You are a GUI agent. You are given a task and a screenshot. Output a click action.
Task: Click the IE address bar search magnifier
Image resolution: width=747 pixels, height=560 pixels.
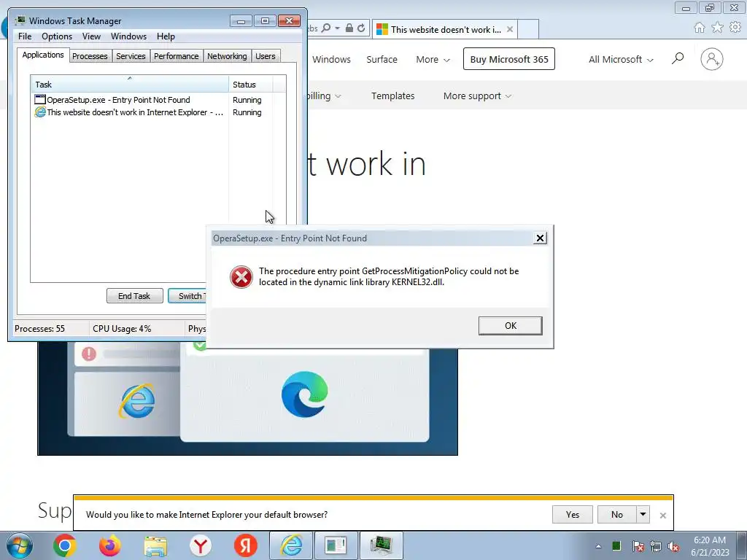pyautogui.click(x=326, y=28)
